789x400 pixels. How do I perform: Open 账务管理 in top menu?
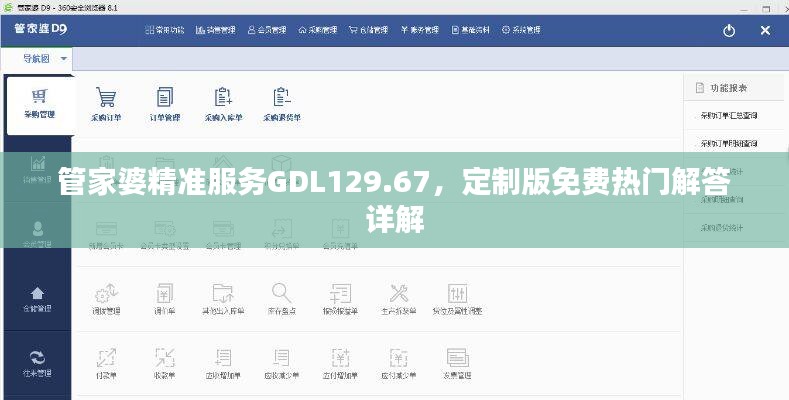click(420, 30)
